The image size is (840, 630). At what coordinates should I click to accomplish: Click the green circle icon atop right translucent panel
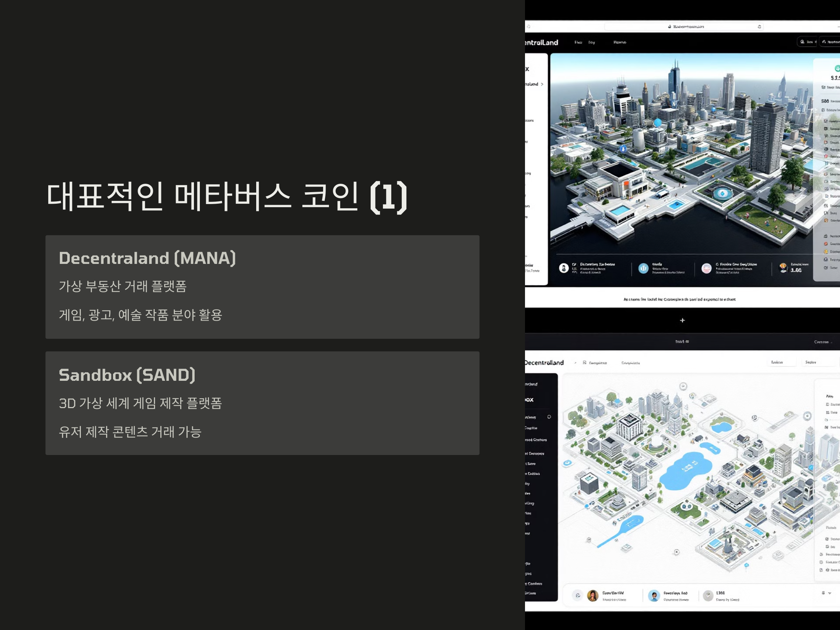point(837,68)
